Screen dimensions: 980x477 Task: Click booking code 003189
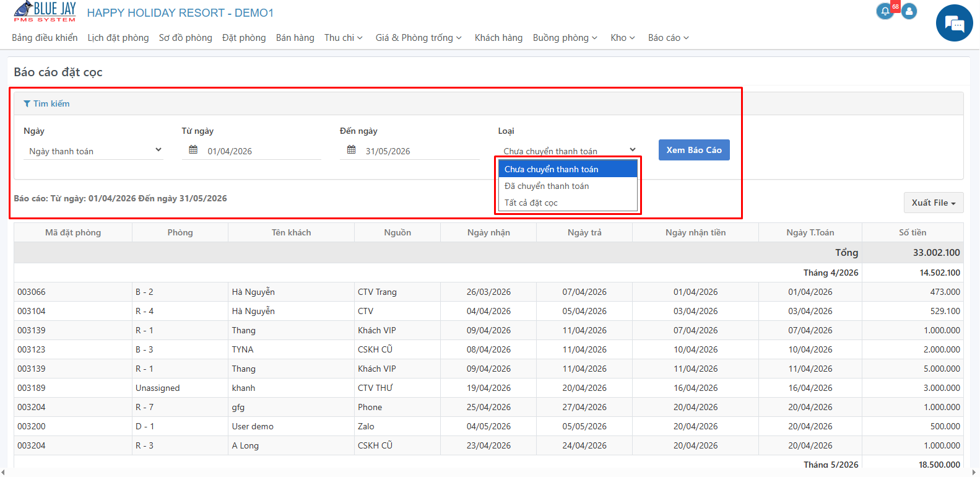(x=32, y=388)
